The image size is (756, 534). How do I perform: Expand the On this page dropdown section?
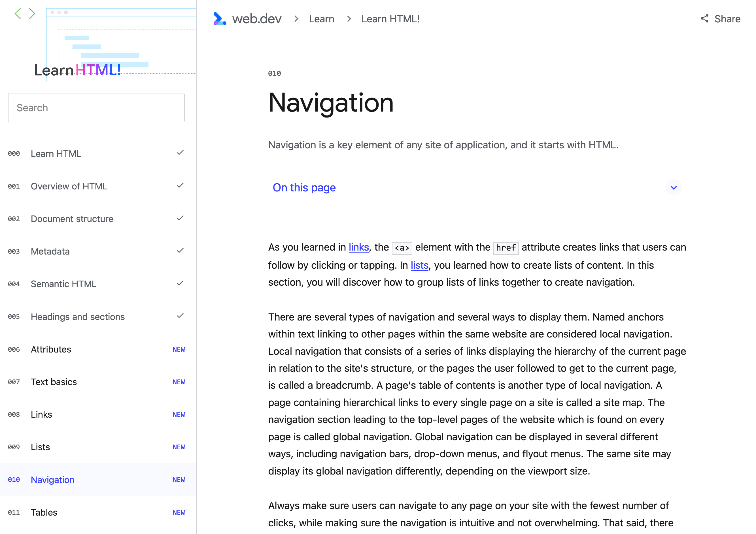[x=674, y=187]
